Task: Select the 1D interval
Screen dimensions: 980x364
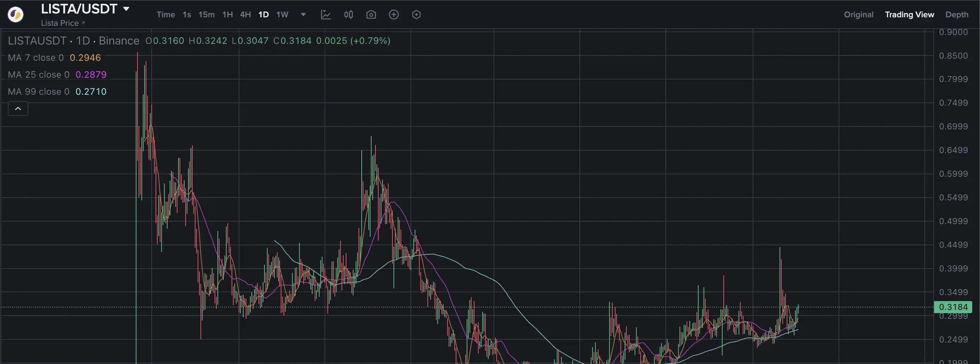Action: click(264, 14)
